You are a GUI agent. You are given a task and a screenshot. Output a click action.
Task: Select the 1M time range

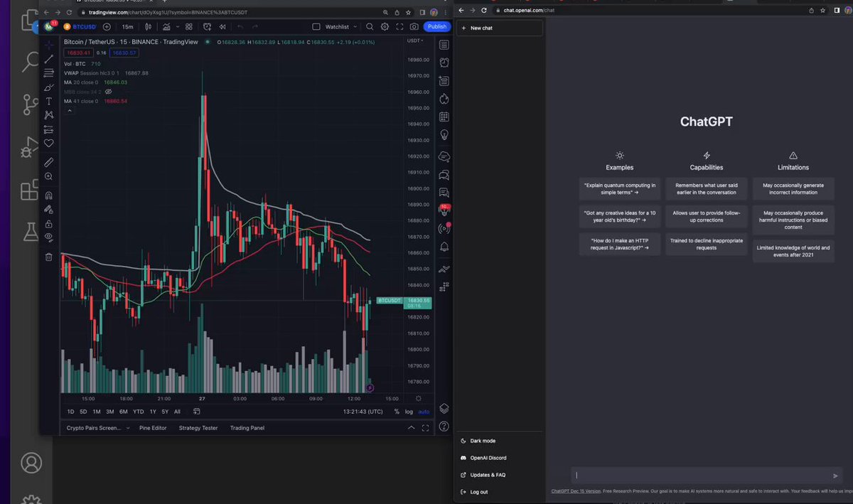click(x=97, y=412)
